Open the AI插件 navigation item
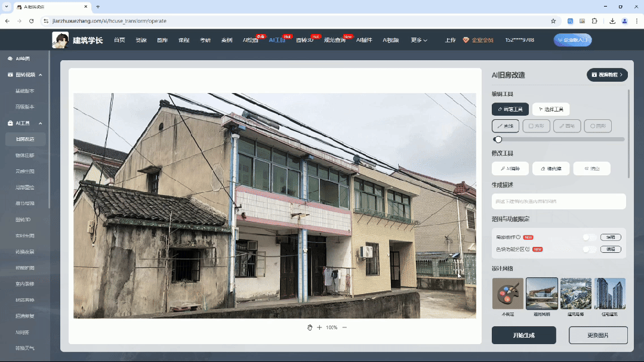The width and height of the screenshot is (644, 362). point(364,40)
